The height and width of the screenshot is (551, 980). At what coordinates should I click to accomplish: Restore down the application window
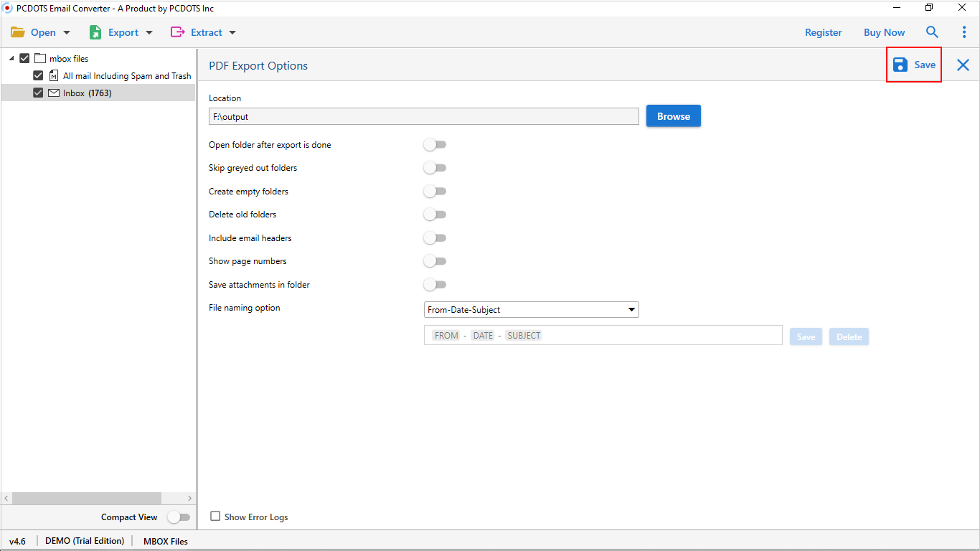[x=929, y=8]
